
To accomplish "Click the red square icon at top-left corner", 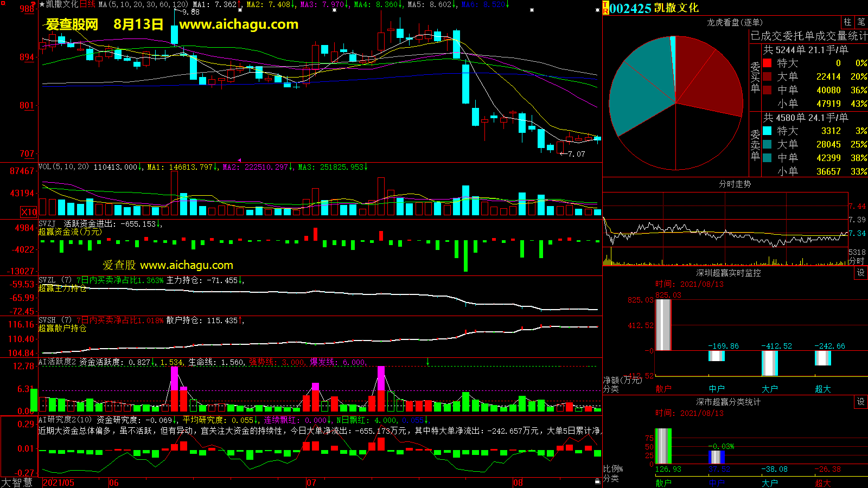I will pyautogui.click(x=36, y=4).
